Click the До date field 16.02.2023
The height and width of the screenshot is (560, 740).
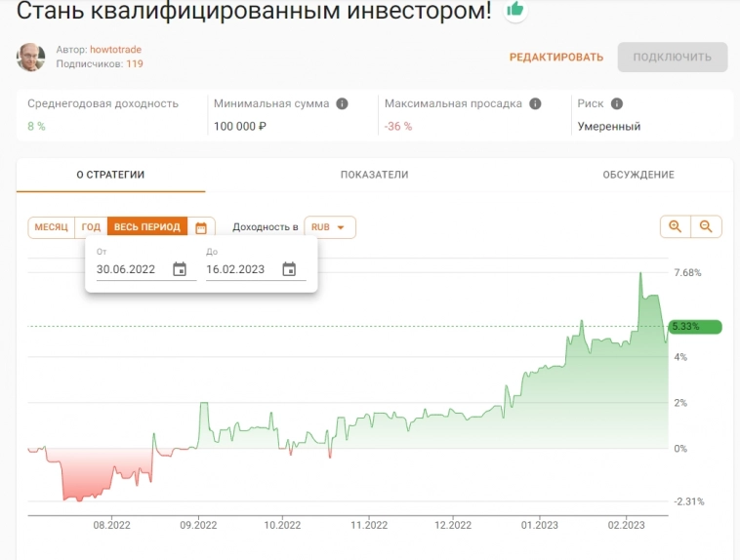(x=235, y=269)
